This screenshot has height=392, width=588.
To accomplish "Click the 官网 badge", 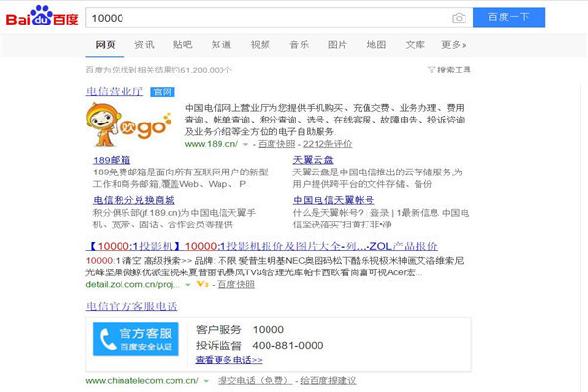I will 163,92.
